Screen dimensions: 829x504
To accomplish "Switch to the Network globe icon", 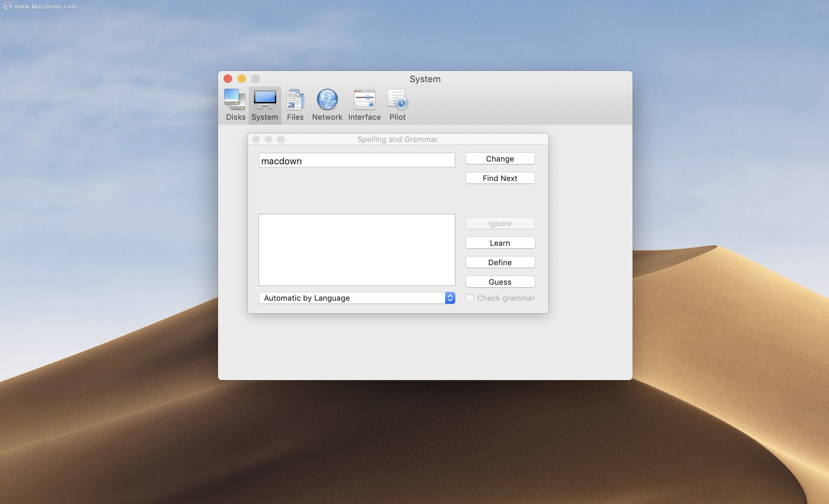I will point(327,100).
